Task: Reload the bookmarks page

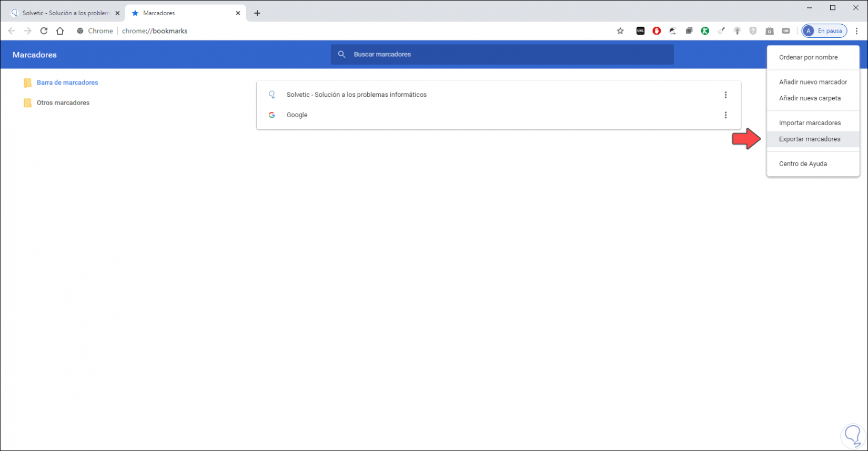Action: click(44, 31)
